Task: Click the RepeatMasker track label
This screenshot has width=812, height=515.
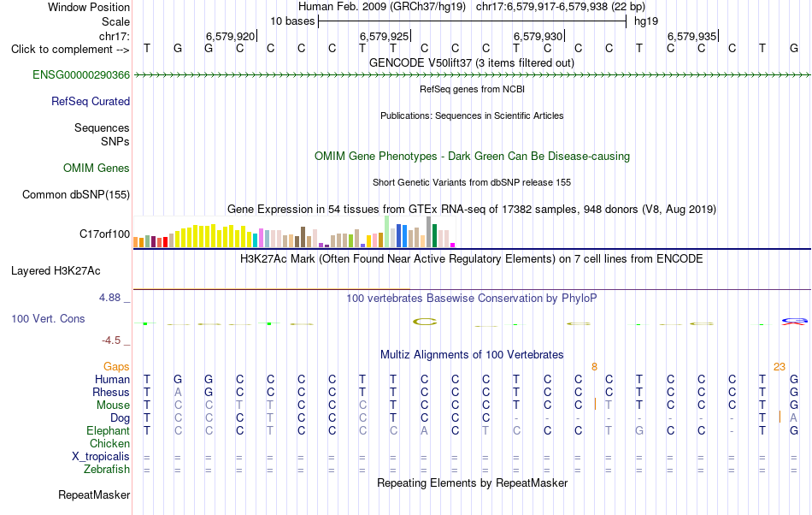Action: [94, 495]
